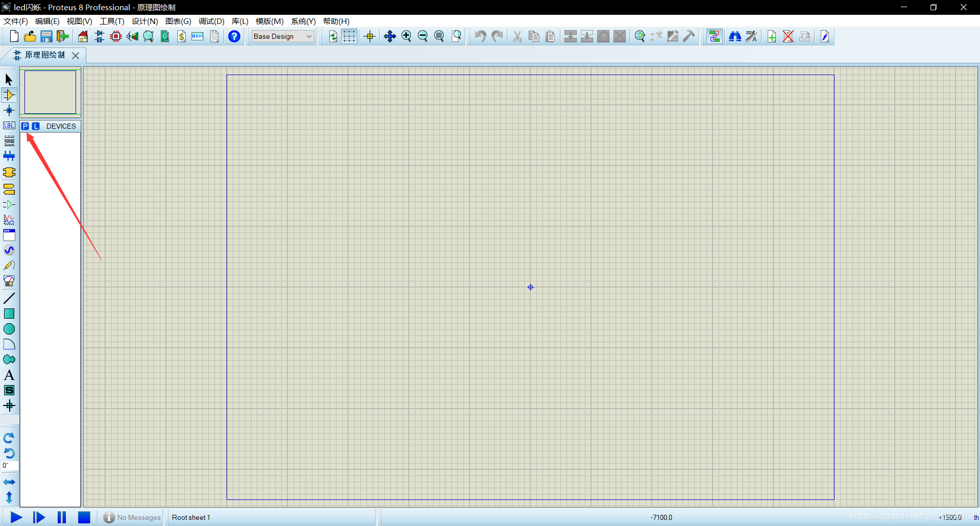Viewport: 980px width, 526px height.
Task: Click the X-Mirror horizontal flip icon
Action: click(9, 482)
